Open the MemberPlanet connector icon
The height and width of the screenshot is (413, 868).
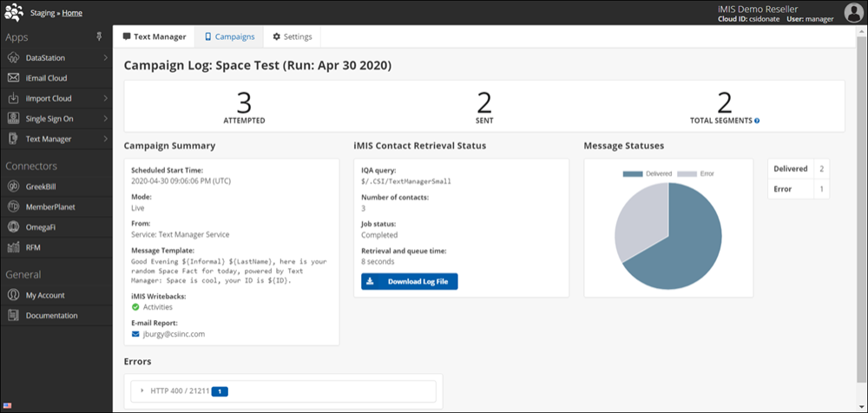pyautogui.click(x=13, y=206)
